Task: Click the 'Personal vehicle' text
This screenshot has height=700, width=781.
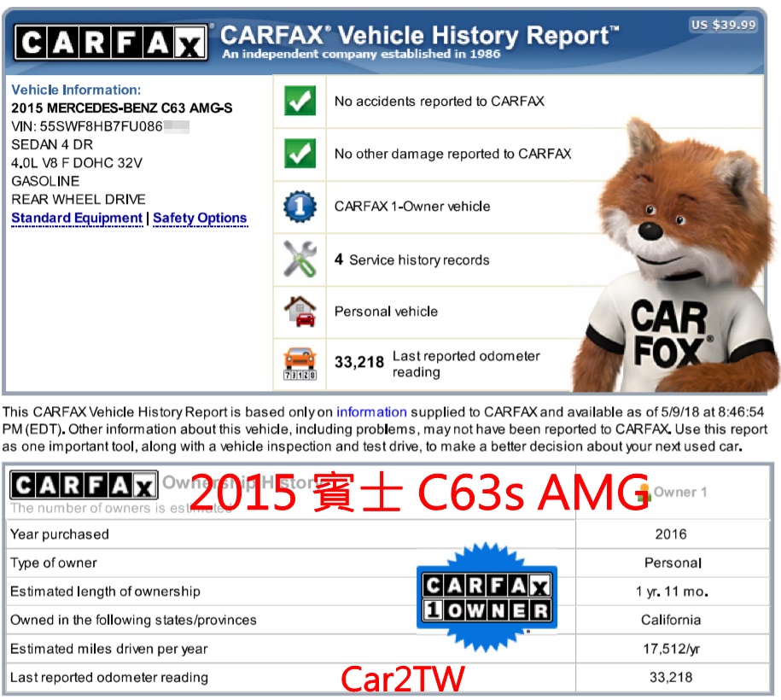Action: click(386, 312)
